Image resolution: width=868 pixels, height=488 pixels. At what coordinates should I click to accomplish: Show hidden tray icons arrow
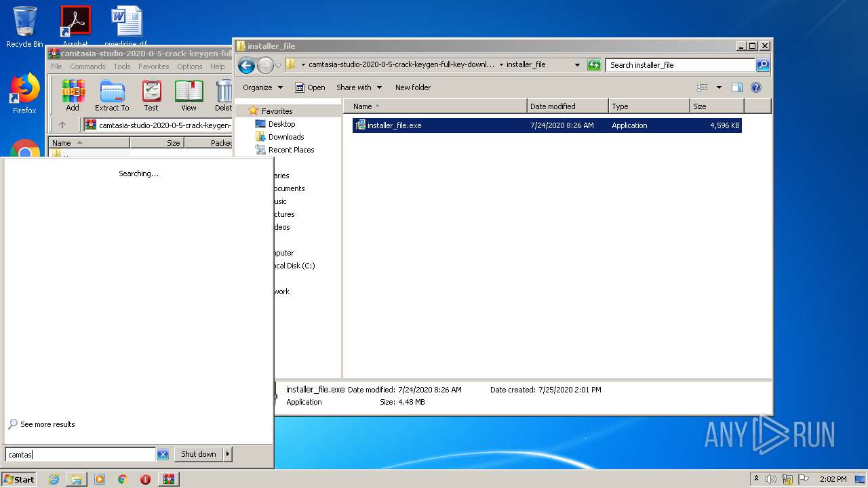tap(756, 479)
